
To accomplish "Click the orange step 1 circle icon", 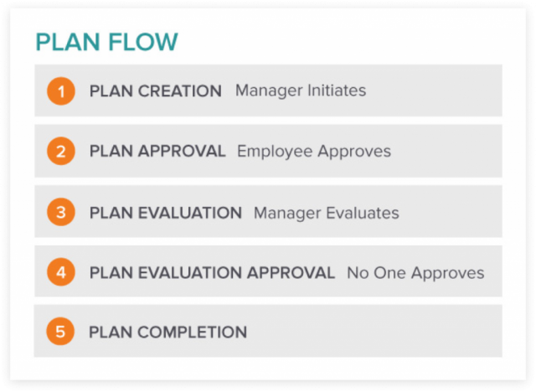I will 61,91.
